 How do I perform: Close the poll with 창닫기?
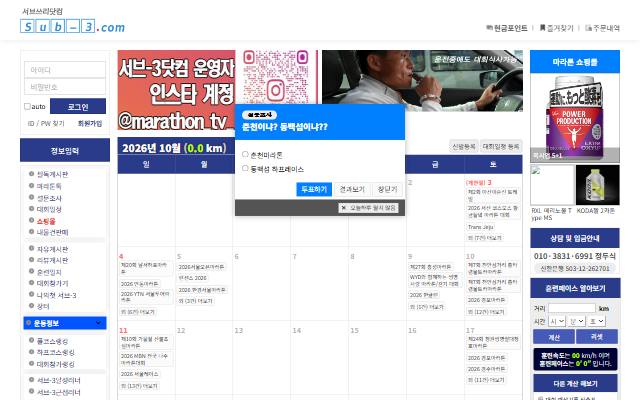click(387, 189)
